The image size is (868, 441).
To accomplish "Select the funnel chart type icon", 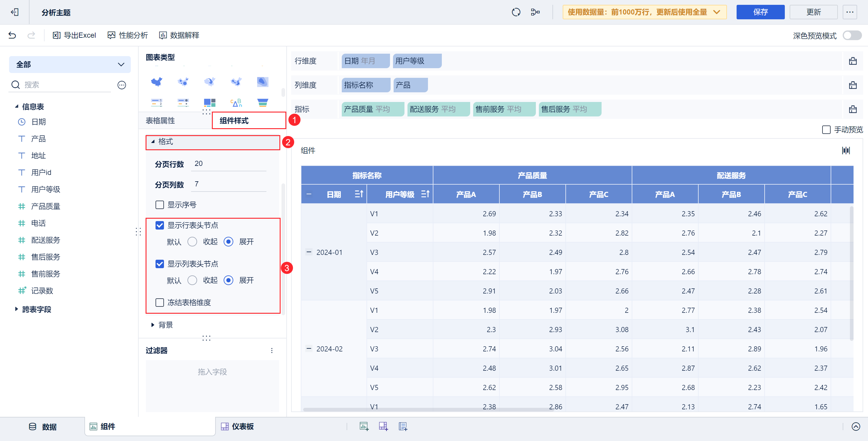I will (263, 103).
